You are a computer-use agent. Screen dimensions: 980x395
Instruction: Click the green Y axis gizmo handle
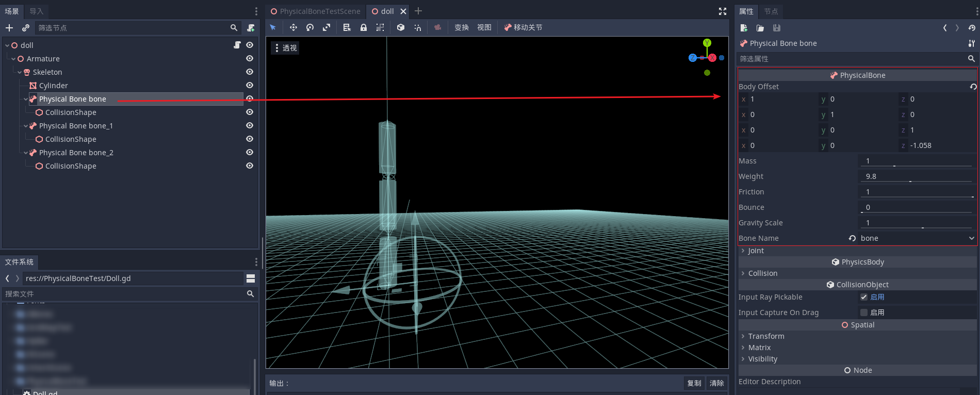[707, 43]
